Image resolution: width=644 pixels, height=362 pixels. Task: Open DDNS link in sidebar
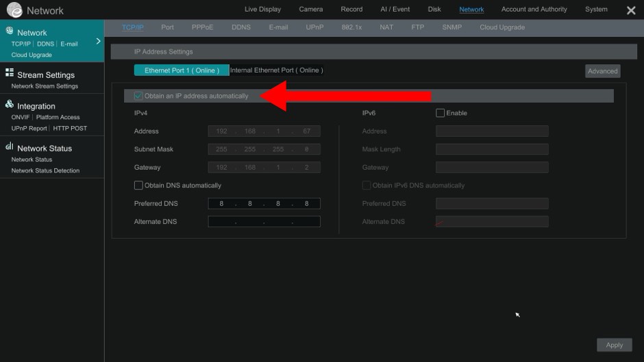pos(46,44)
